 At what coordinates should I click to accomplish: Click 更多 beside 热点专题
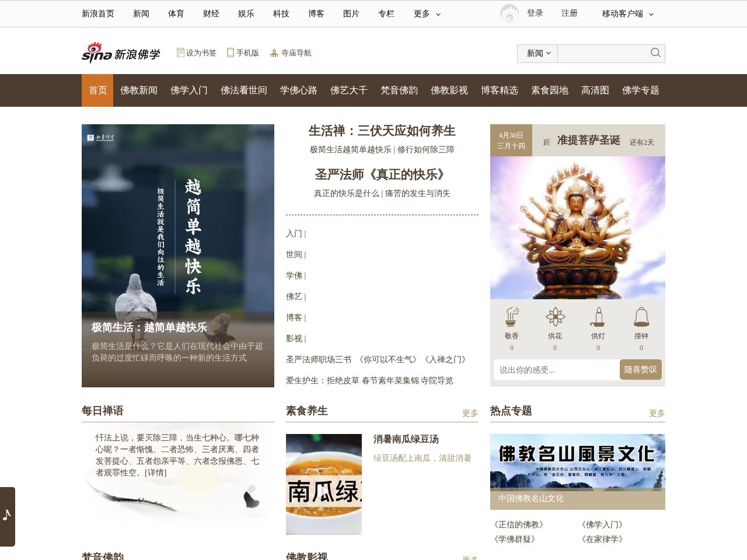click(657, 413)
